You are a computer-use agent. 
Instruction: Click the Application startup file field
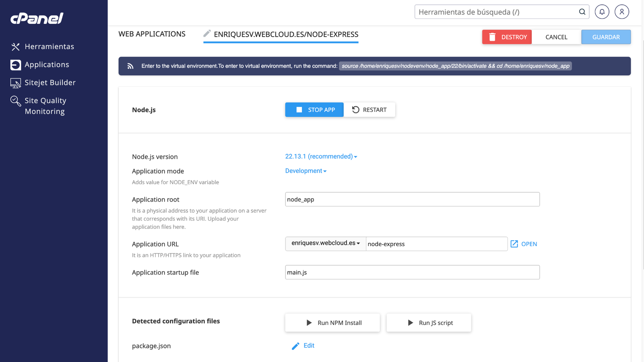pos(412,272)
